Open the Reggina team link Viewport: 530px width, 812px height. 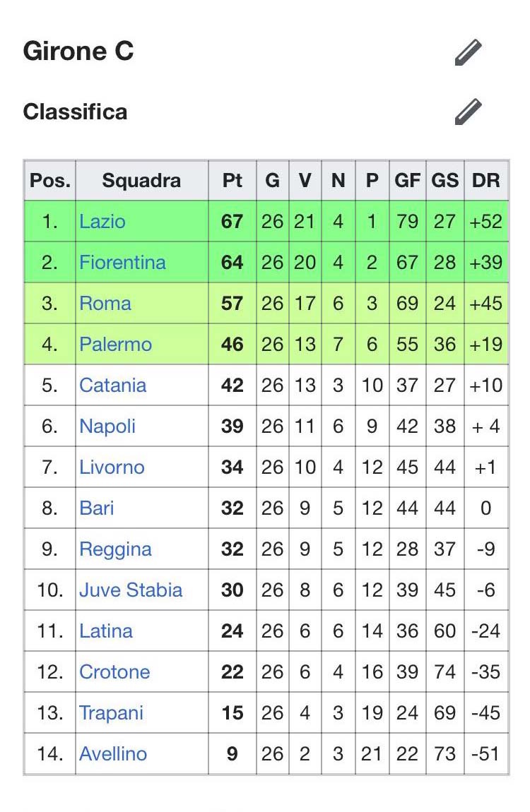pyautogui.click(x=115, y=549)
